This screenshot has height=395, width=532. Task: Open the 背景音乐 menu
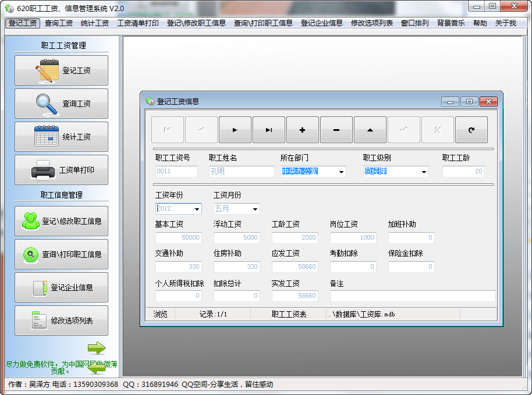click(451, 23)
